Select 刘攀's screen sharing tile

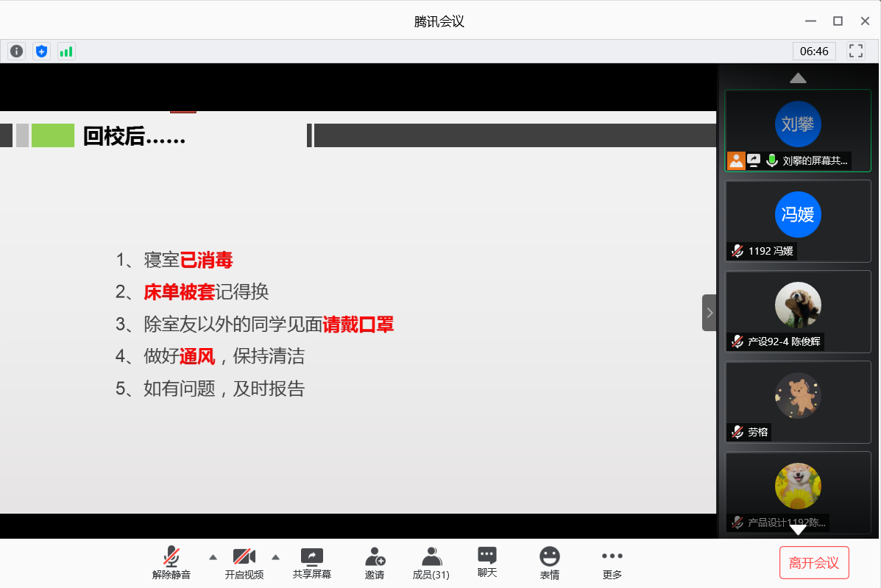point(798,130)
